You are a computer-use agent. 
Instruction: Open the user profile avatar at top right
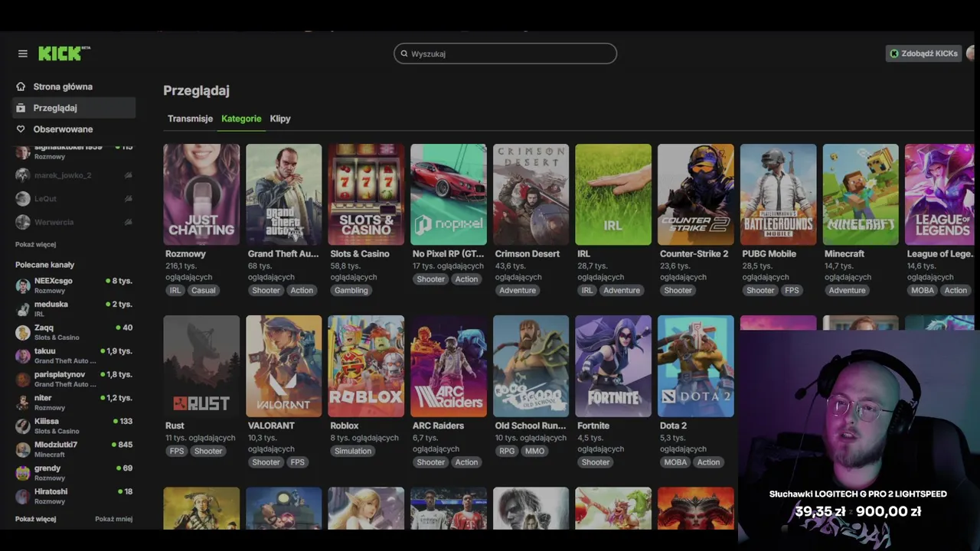click(972, 54)
